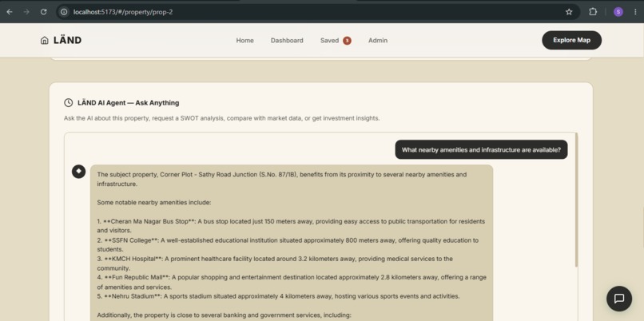Open the Saved nav link
The height and width of the screenshot is (321, 644).
pos(329,40)
